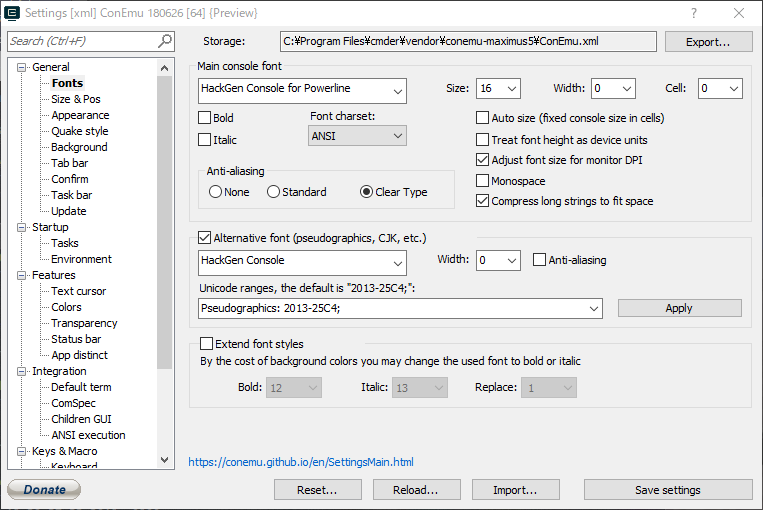The height and width of the screenshot is (510, 763).
Task: Click the settings tree scroll down arrow
Action: pos(164,460)
